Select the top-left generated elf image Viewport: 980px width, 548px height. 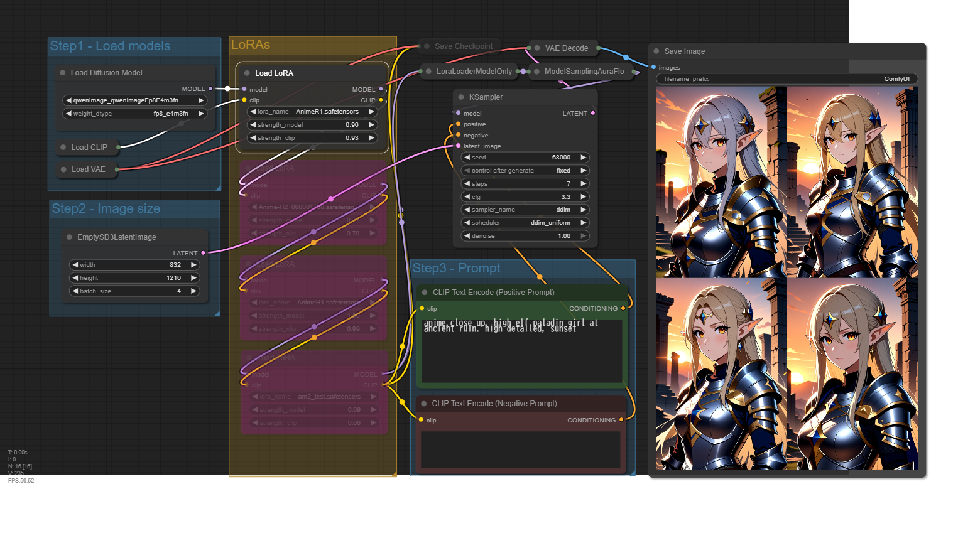(721, 182)
